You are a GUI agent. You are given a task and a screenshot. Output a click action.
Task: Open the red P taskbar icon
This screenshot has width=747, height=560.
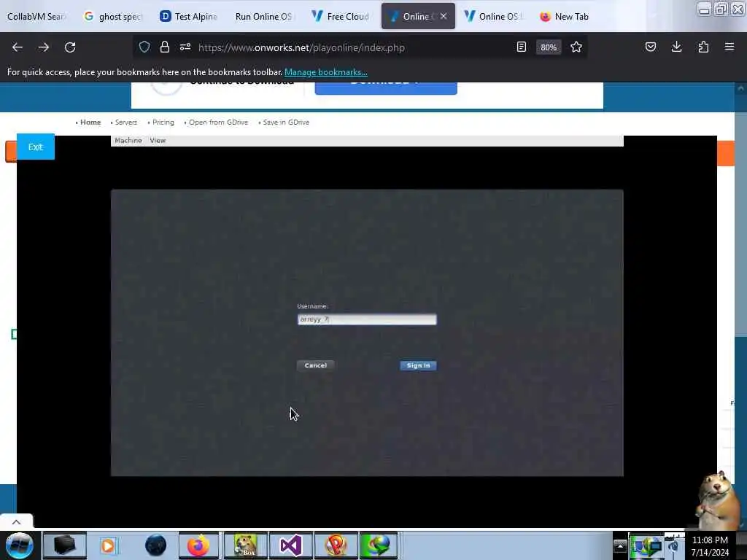pos(336,545)
